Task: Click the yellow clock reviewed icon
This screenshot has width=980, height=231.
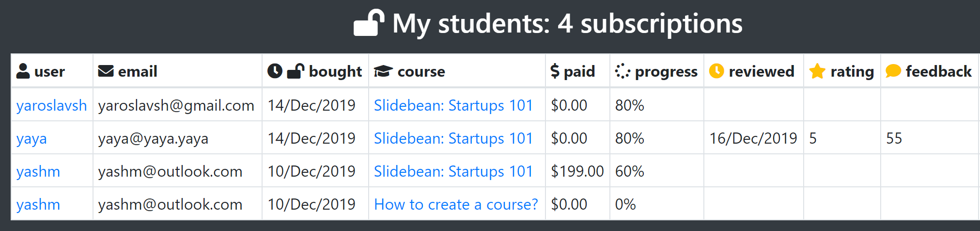Action: pos(716,71)
